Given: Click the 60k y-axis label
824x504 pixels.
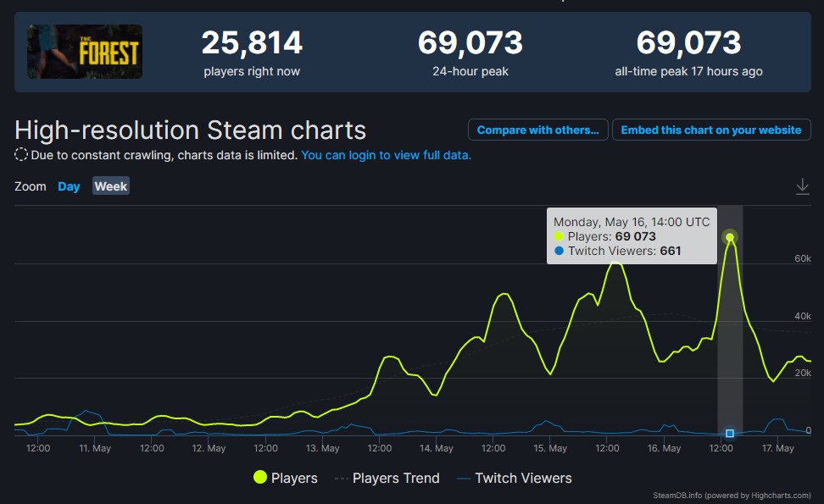Looking at the screenshot, I should click(x=803, y=258).
